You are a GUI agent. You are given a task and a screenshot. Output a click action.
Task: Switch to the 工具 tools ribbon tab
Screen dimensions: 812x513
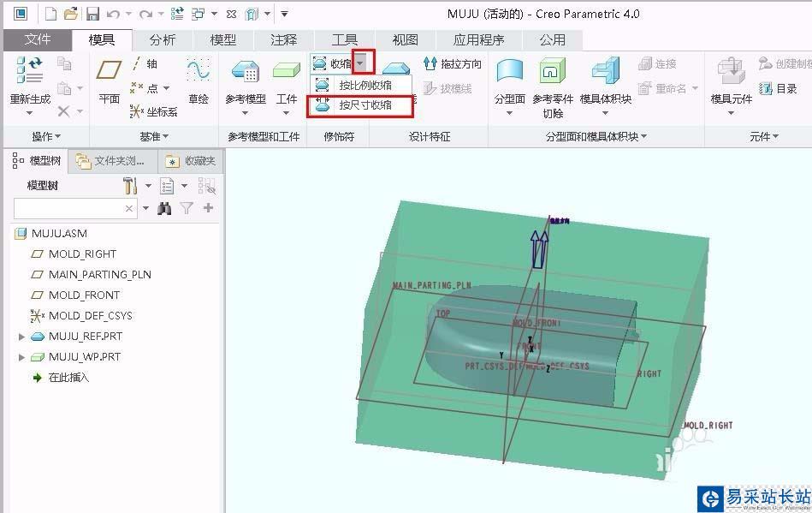pos(344,40)
